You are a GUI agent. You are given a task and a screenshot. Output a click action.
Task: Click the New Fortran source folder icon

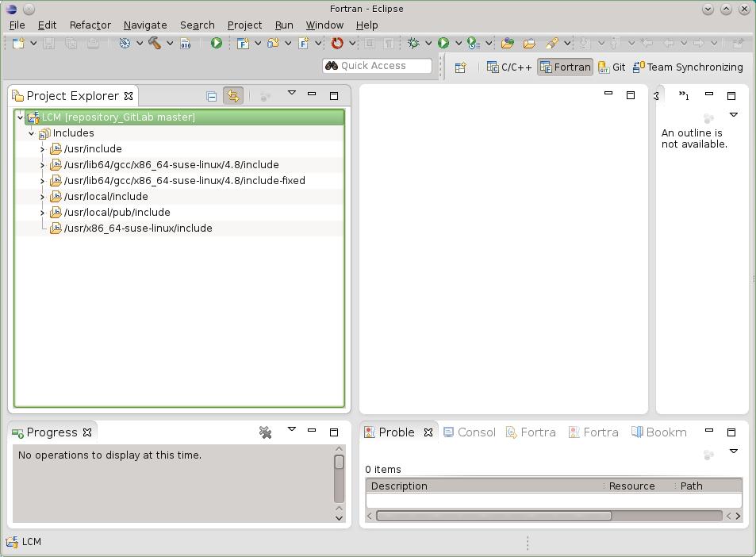coord(274,44)
